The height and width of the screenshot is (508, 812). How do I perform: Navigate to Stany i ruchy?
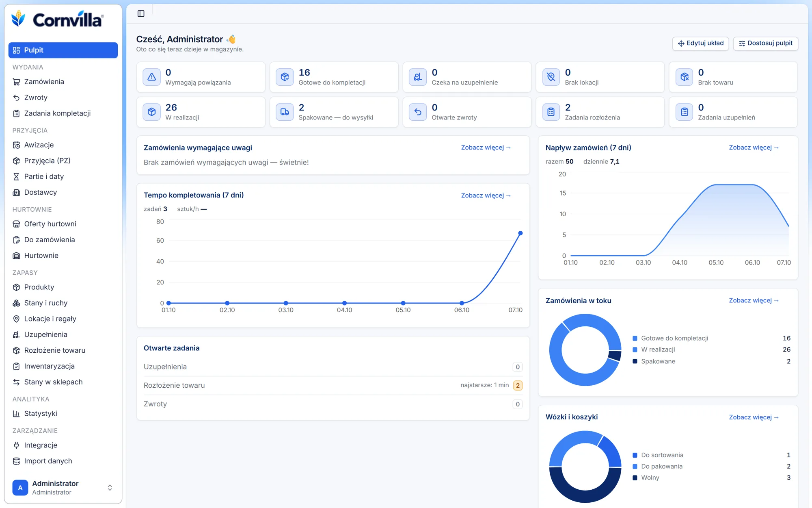click(x=63, y=303)
